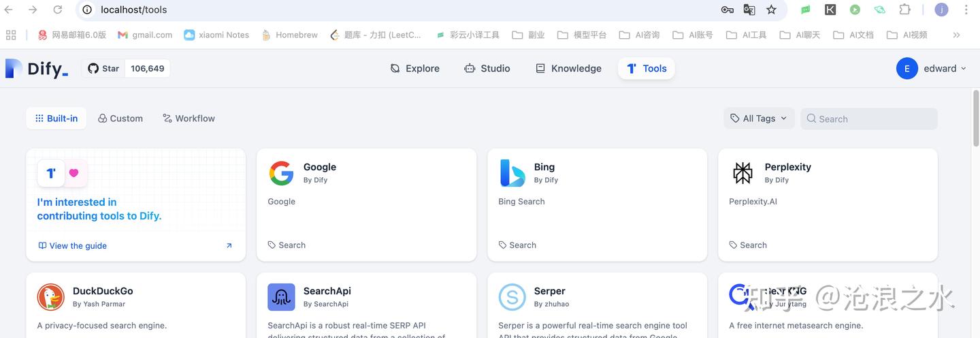Expand the All Tags dropdown
The width and height of the screenshot is (980, 338).
click(759, 119)
